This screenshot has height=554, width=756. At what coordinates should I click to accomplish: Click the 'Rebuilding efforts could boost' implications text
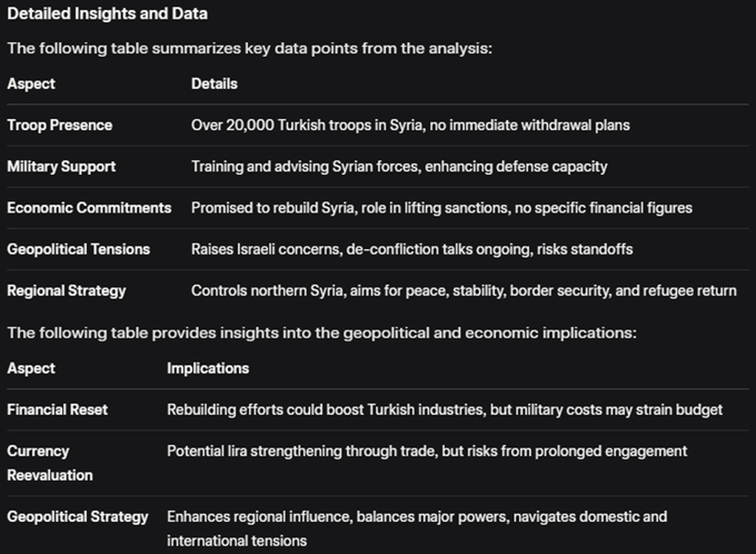(x=444, y=410)
